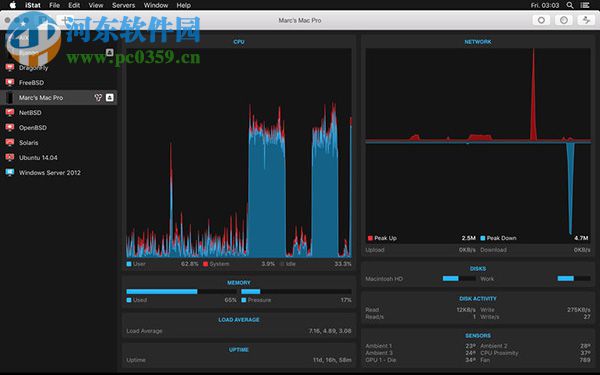600x375 pixels.
Task: Click the red Peak Up legend square
Action: pos(370,238)
